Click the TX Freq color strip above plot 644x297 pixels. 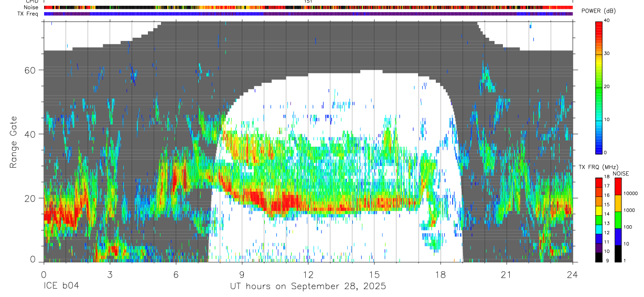tap(308, 14)
